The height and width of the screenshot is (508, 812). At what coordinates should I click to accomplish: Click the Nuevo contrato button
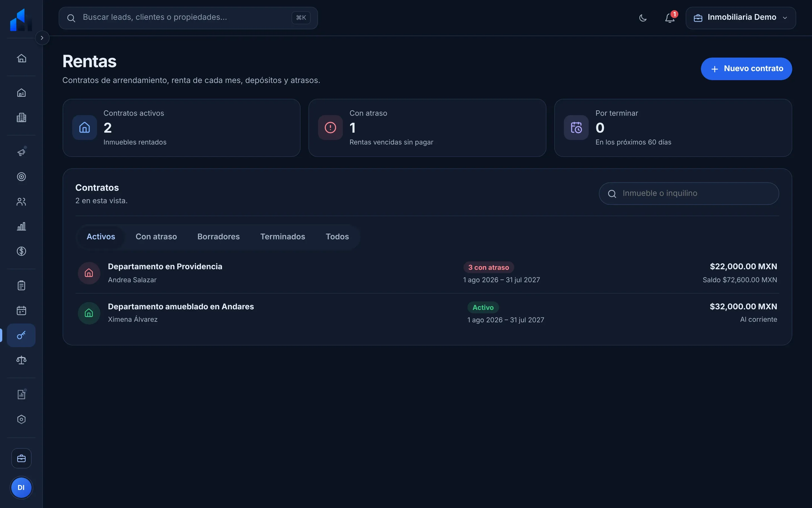coord(747,69)
